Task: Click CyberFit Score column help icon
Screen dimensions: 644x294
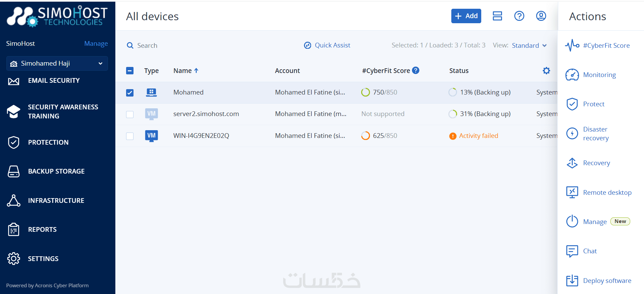Action: [x=416, y=70]
